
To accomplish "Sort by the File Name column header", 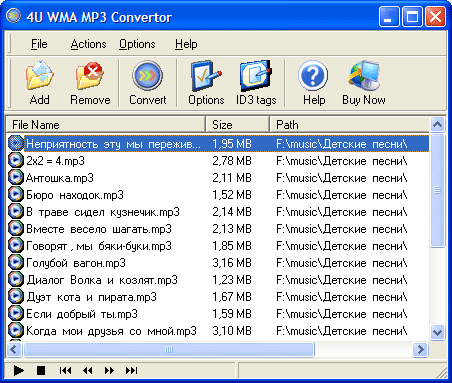I will (105, 125).
